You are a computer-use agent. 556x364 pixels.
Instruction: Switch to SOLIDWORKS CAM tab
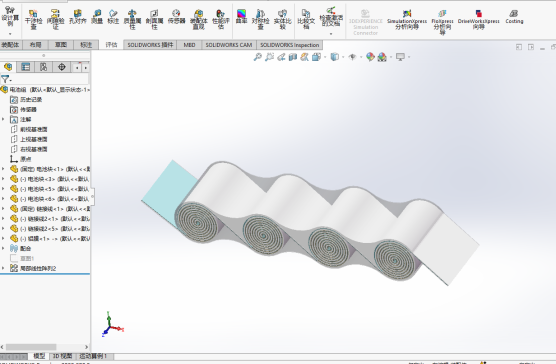(x=229, y=45)
